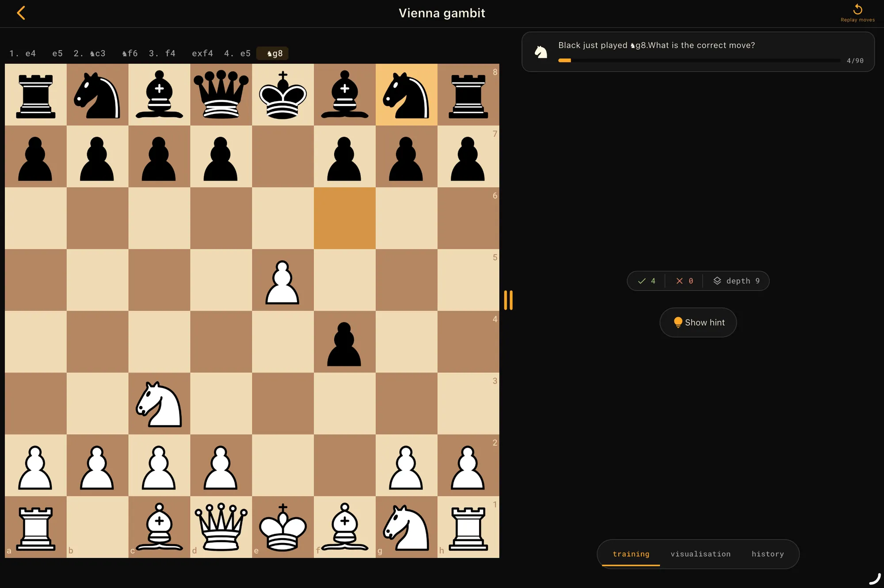This screenshot has width=884, height=588.
Task: Click the black bishop on f8
Action: (x=345, y=94)
